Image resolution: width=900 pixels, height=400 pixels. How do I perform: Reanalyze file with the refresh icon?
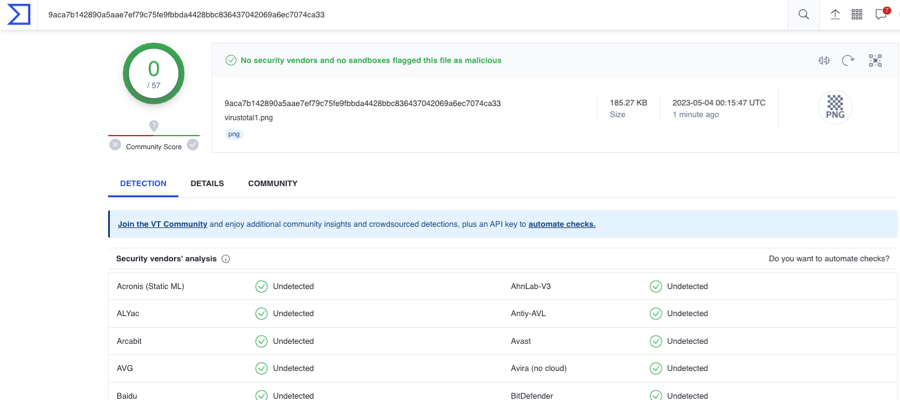[848, 60]
